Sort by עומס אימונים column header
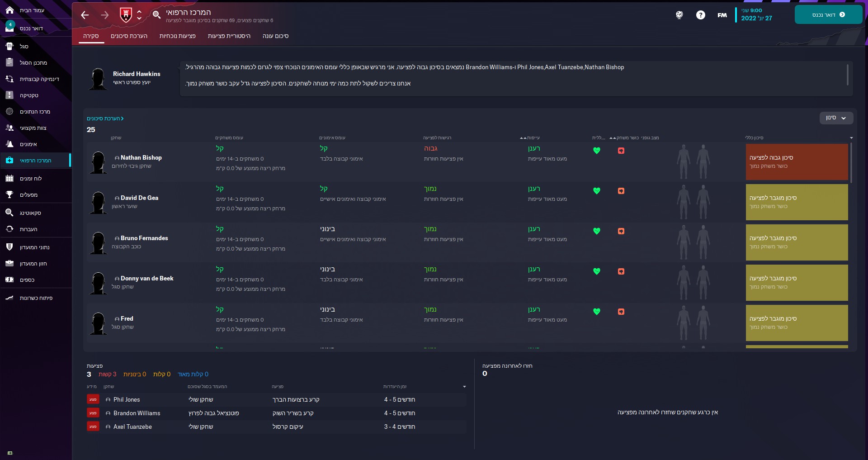The width and height of the screenshot is (868, 460). pos(332,138)
